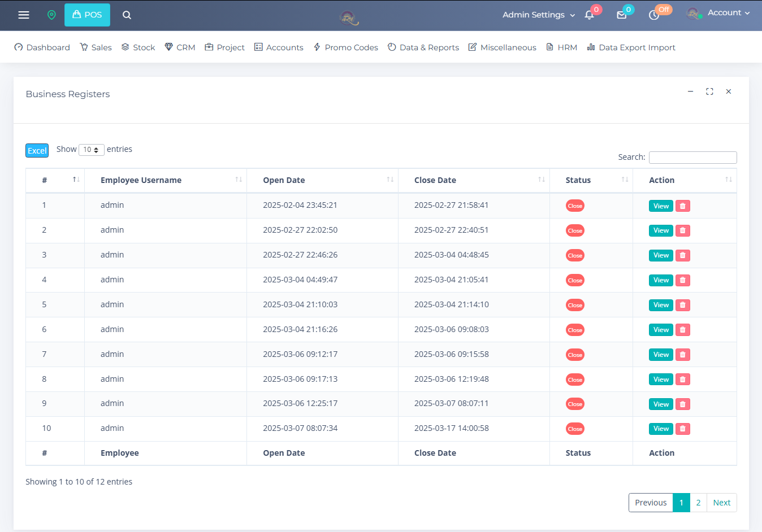Click open date 2025-03-06 12:25:17
Image resolution: width=762 pixels, height=532 pixels.
click(300, 403)
